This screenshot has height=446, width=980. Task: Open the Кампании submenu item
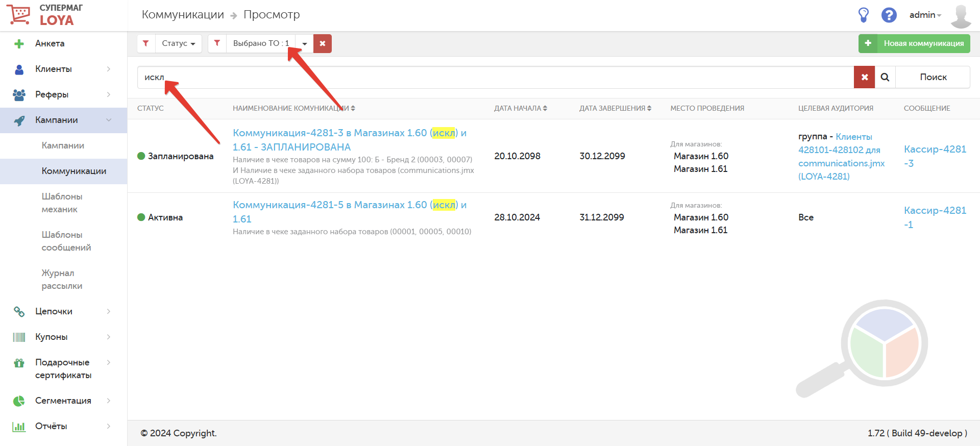coord(63,146)
